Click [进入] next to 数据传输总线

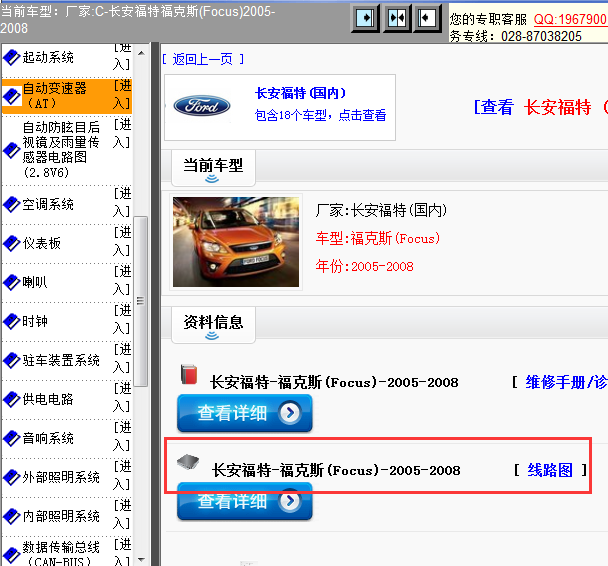[x=122, y=554]
